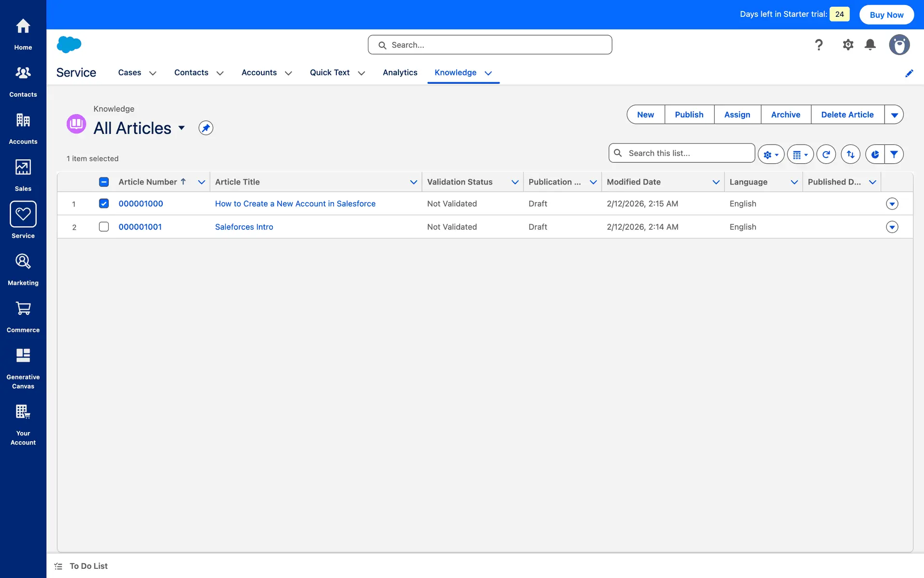Refresh the articles list

point(826,155)
